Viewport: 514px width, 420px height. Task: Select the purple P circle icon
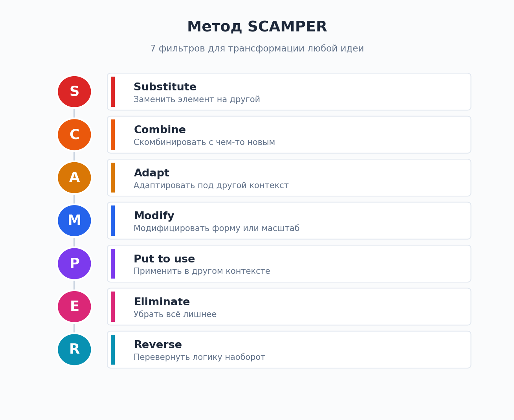(x=74, y=264)
